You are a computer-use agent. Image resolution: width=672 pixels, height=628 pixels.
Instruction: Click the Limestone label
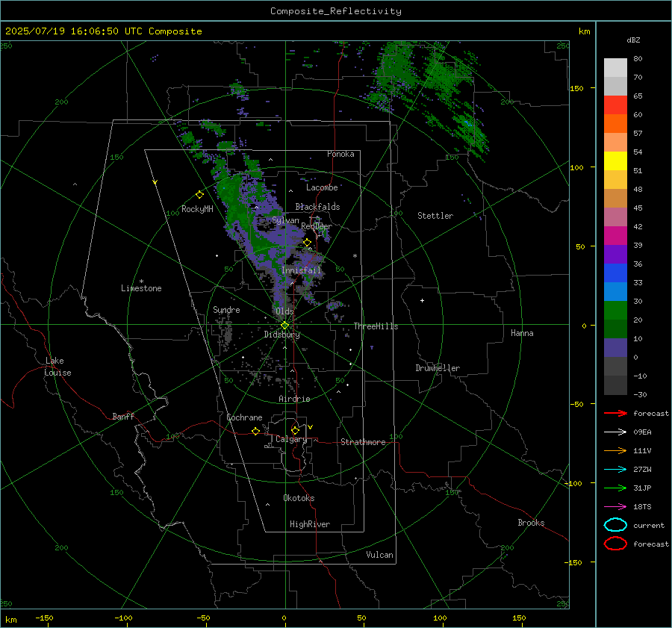point(141,288)
